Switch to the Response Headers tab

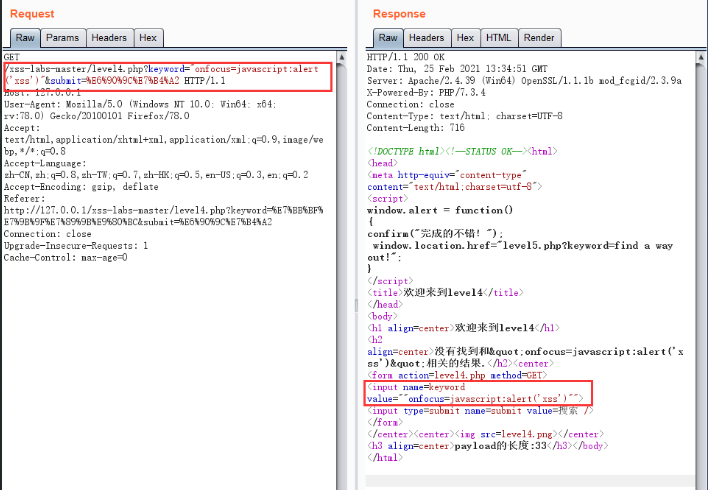point(427,38)
